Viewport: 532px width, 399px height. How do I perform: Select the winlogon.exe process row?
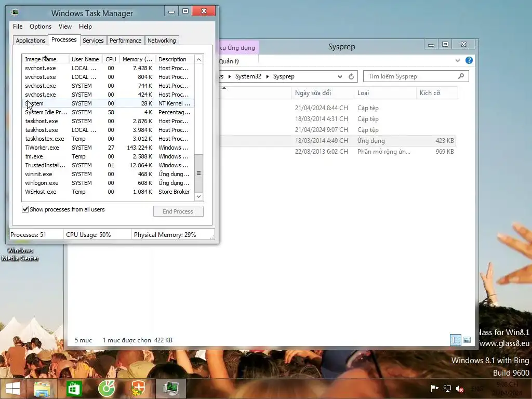point(108,183)
